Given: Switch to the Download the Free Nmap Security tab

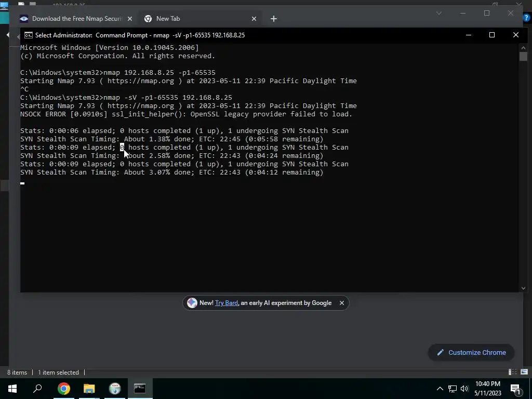Looking at the screenshot, I should click(x=76, y=19).
